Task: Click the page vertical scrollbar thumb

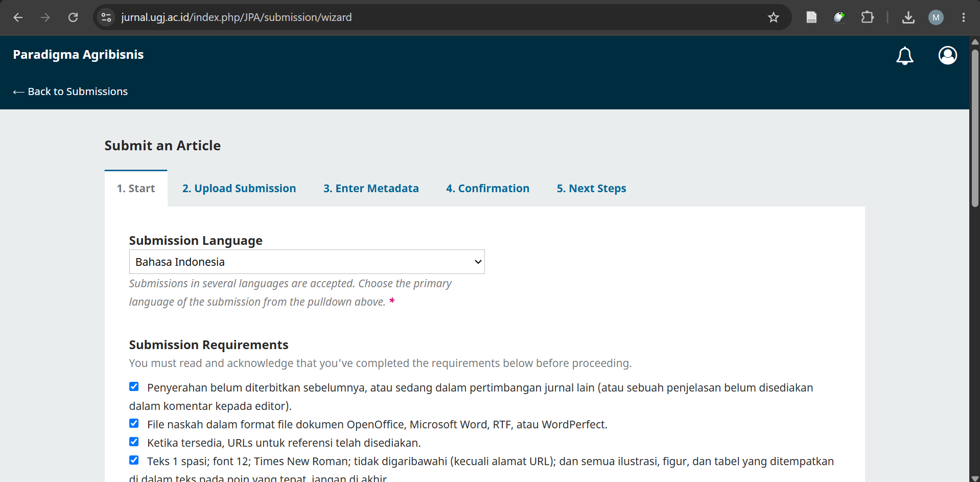Action: [x=975, y=128]
